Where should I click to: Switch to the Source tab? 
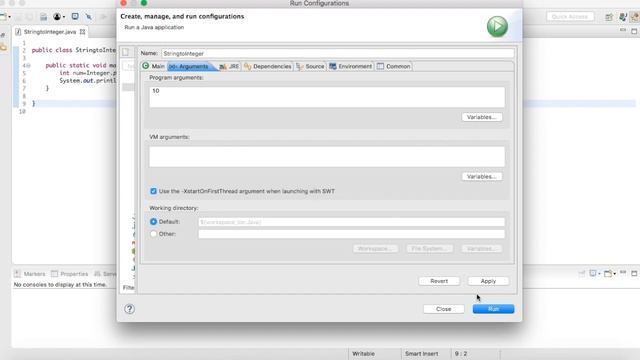click(310, 67)
